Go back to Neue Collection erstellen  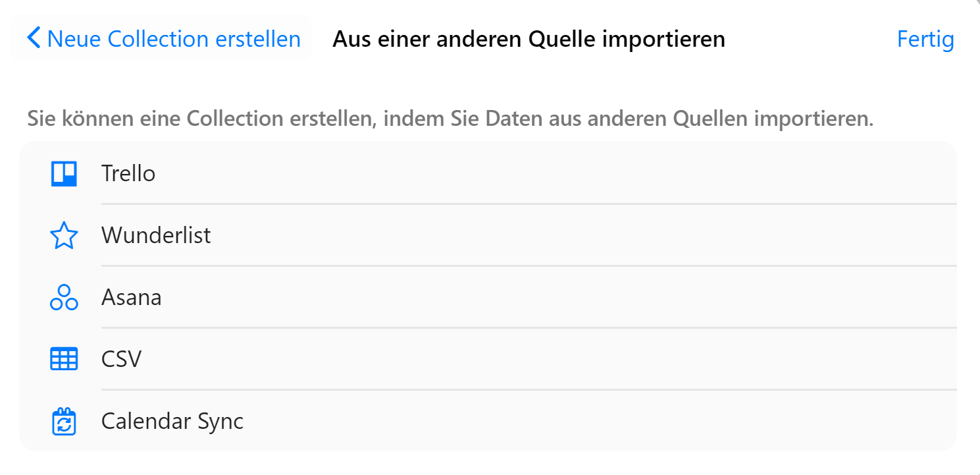[x=162, y=39]
